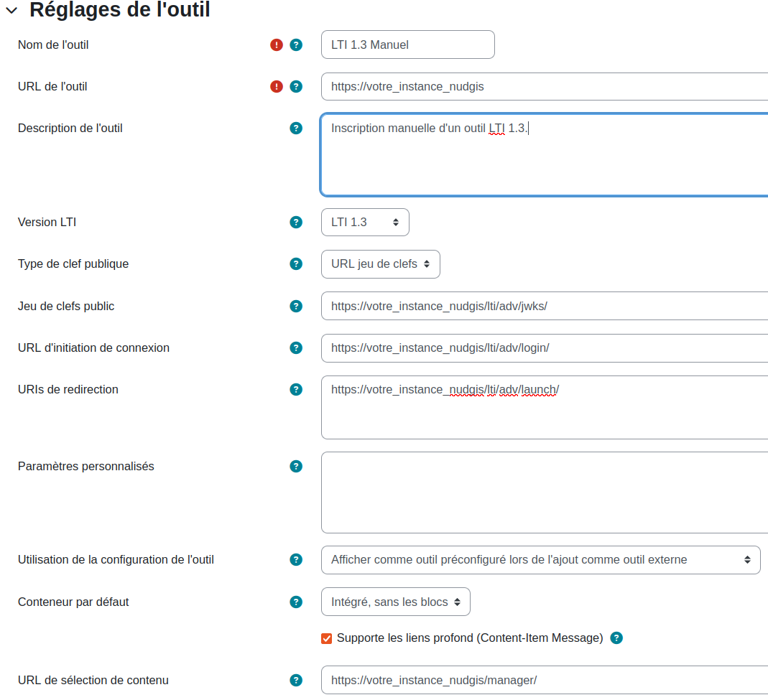Screen dimensions: 768x700
Task: Click the empty Paramètres personnalisés text area
Action: coord(545,493)
